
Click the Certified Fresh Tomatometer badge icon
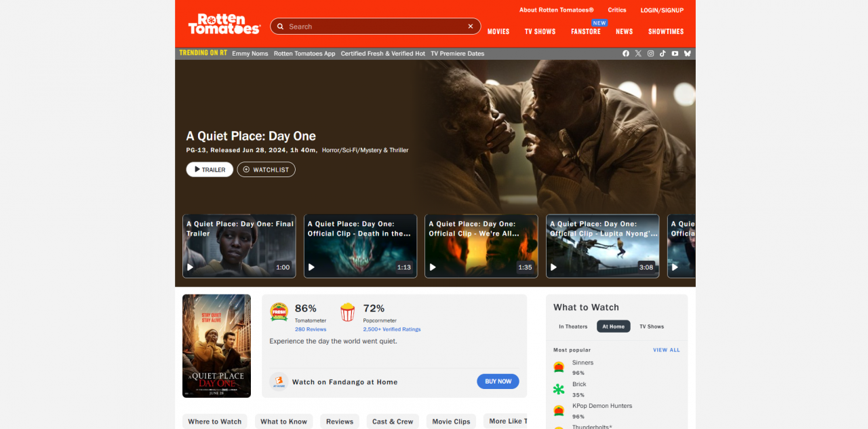(279, 312)
